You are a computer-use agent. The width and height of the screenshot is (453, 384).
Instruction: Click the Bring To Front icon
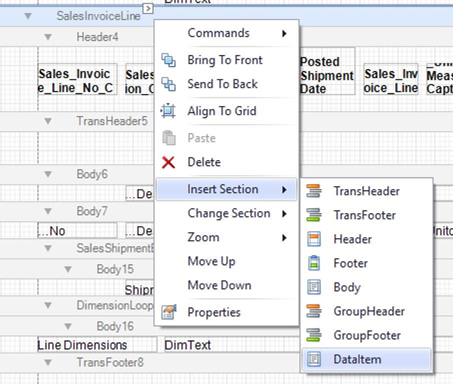(168, 60)
